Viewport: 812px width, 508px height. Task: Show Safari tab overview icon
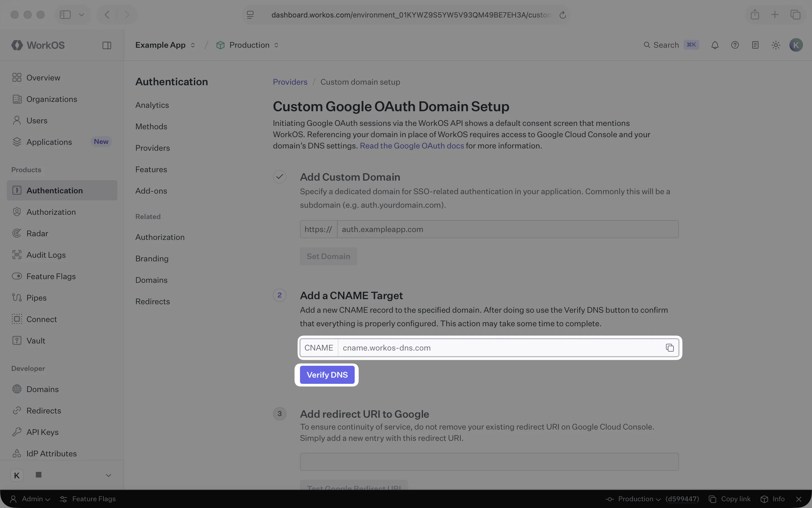coord(795,14)
